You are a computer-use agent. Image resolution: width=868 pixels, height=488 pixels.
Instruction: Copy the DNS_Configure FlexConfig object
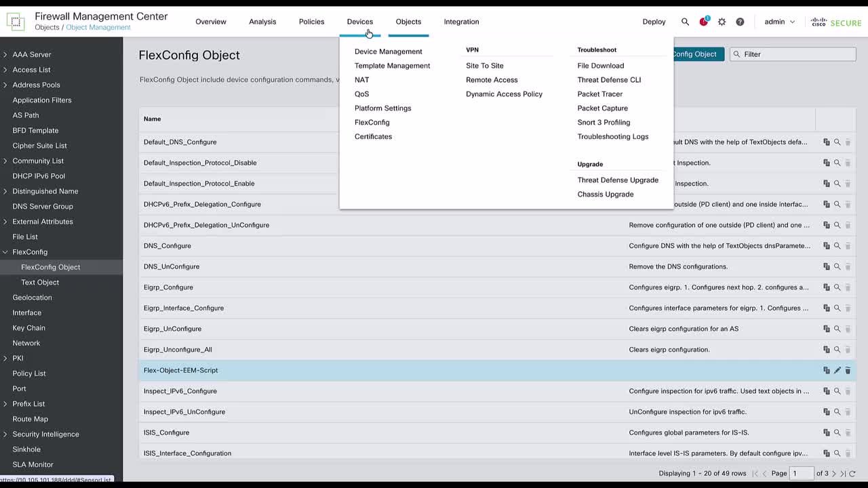click(x=827, y=246)
